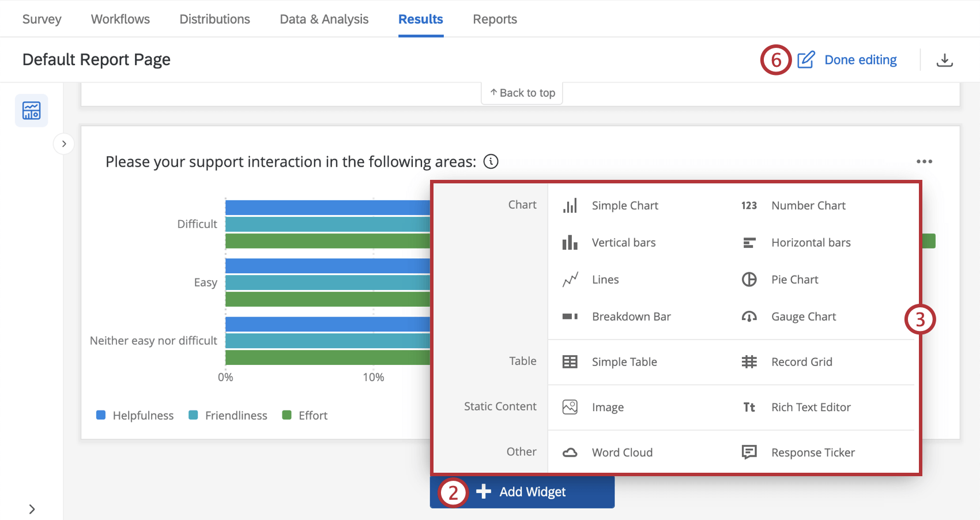
Task: Expand the left panel with the chevron
Action: pyautogui.click(x=63, y=144)
